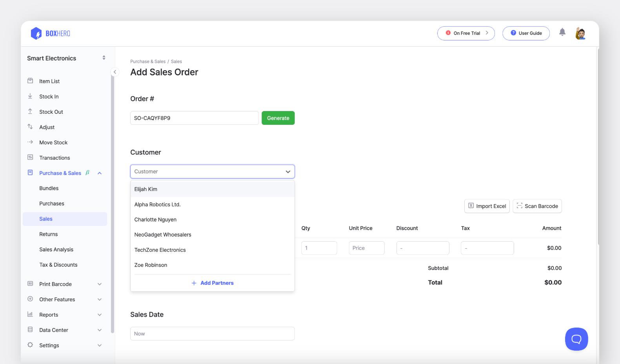Screen dimensions: 620x364
Task: Expand the Data Center chevron
Action: coord(100,330)
